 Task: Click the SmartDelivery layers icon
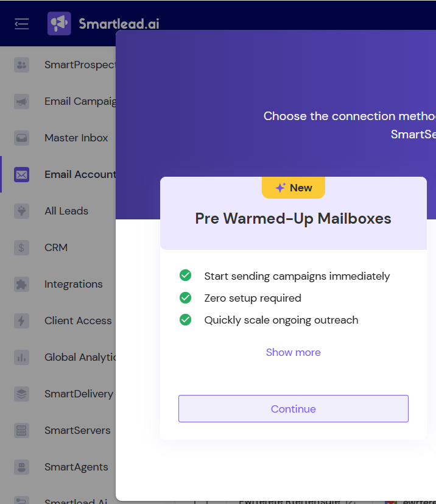pyautogui.click(x=22, y=394)
